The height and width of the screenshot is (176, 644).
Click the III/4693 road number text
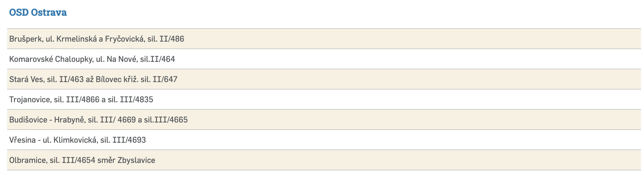pyautogui.click(x=129, y=140)
